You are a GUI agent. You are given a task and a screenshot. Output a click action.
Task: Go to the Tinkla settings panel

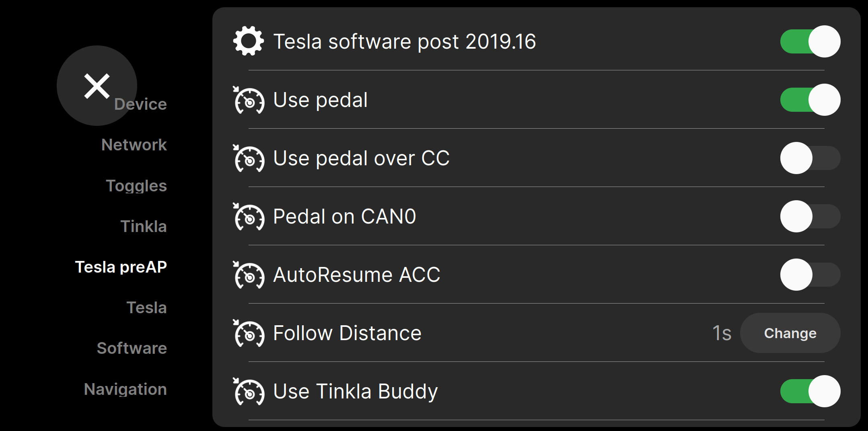[144, 226]
